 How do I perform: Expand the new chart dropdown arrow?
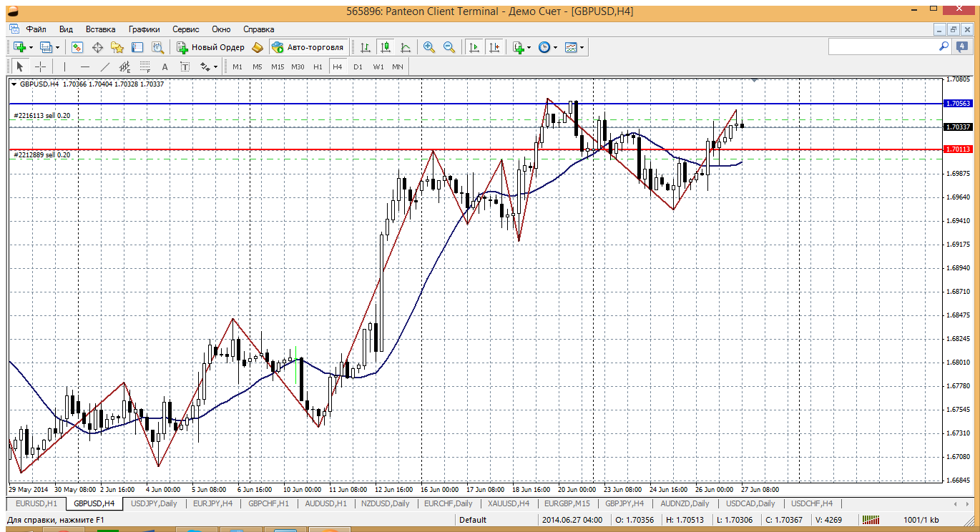(x=32, y=47)
